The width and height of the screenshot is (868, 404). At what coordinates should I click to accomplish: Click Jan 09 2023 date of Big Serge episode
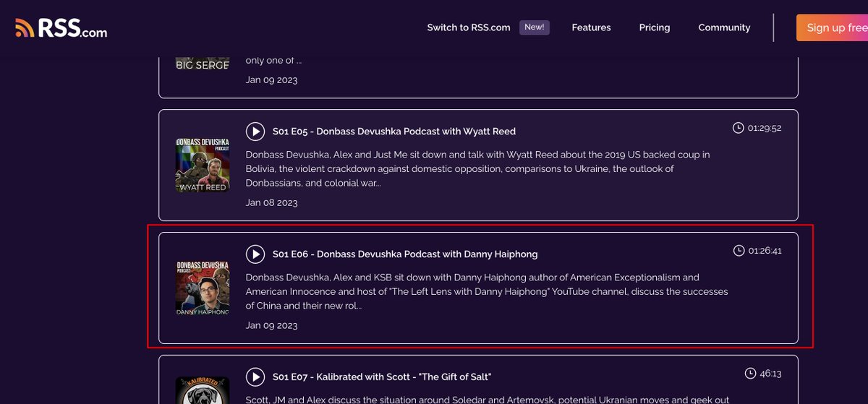[x=271, y=79]
